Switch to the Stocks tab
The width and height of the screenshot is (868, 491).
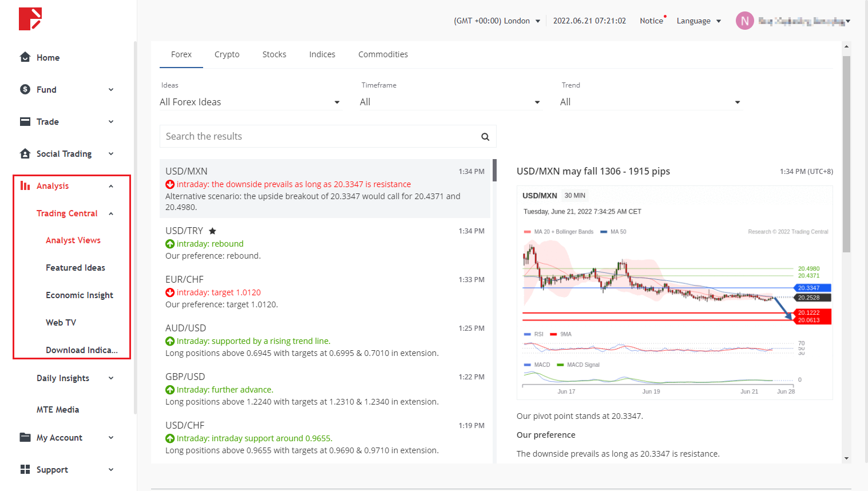point(274,54)
